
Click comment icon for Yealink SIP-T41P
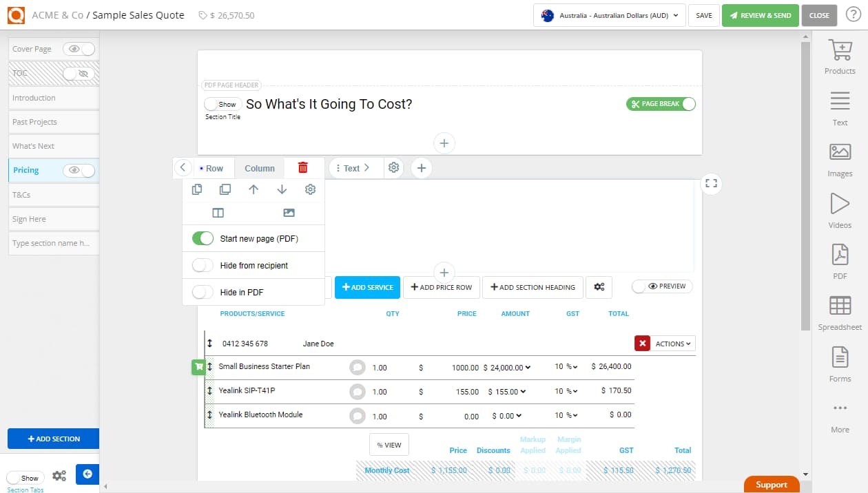357,391
